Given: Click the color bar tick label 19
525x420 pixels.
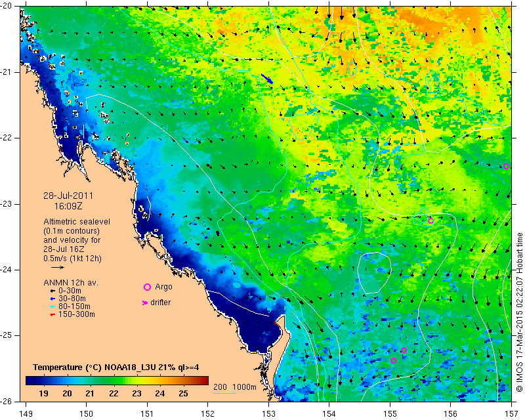Looking at the screenshot, I should (x=43, y=394).
